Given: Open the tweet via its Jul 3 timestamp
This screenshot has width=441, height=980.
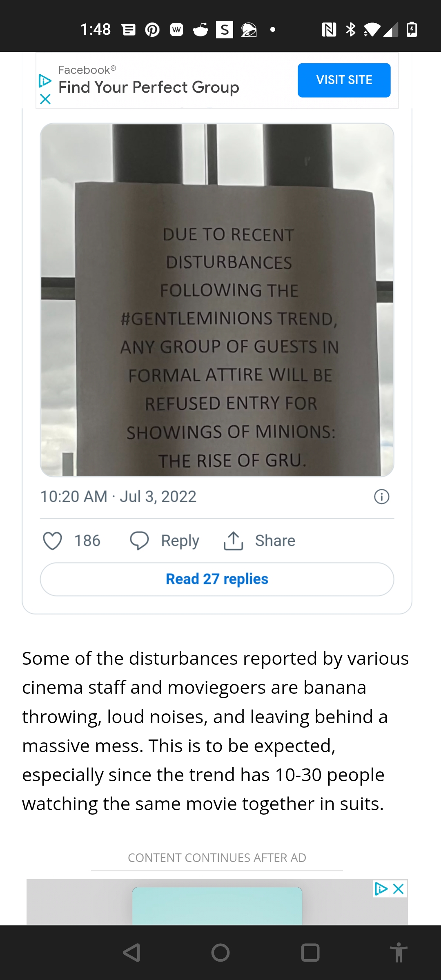Looking at the screenshot, I should click(x=118, y=496).
